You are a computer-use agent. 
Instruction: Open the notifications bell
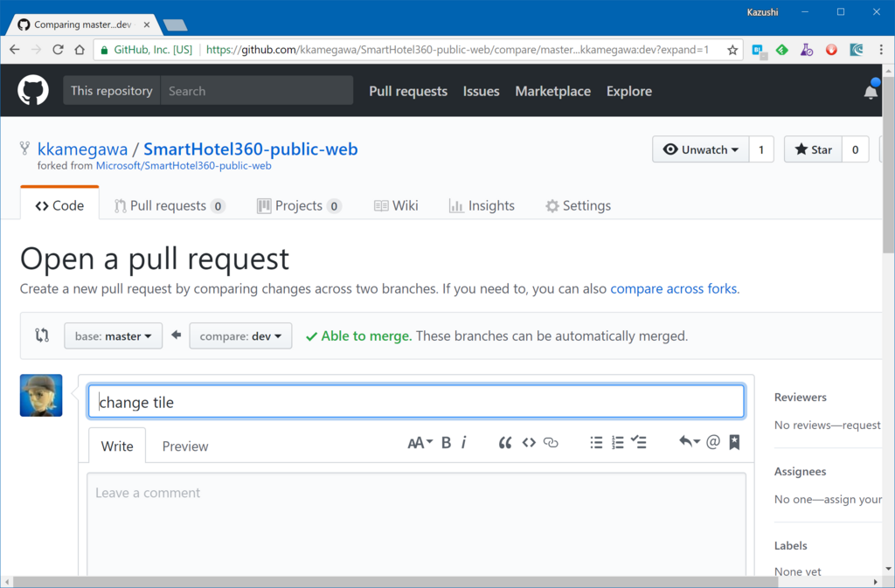[871, 91]
